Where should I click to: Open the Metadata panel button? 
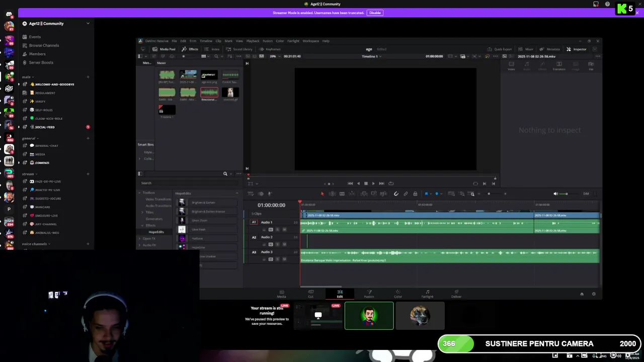click(x=550, y=49)
